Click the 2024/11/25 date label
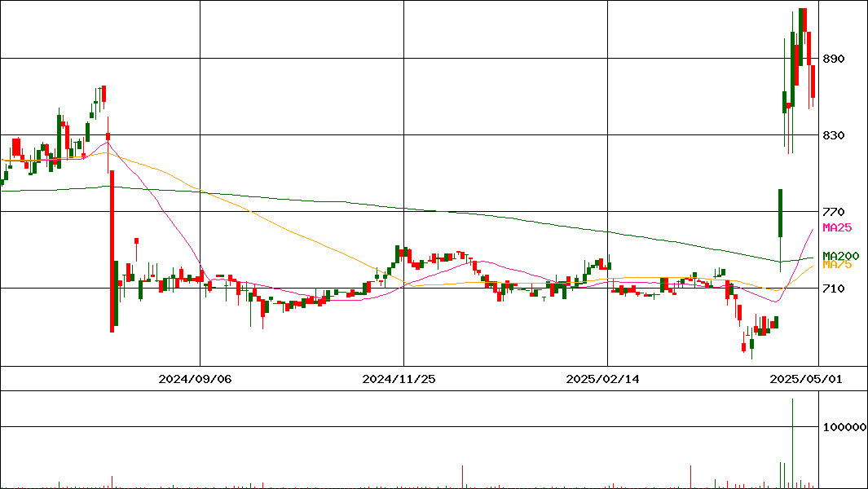Image resolution: width=868 pixels, height=489 pixels. point(399,379)
